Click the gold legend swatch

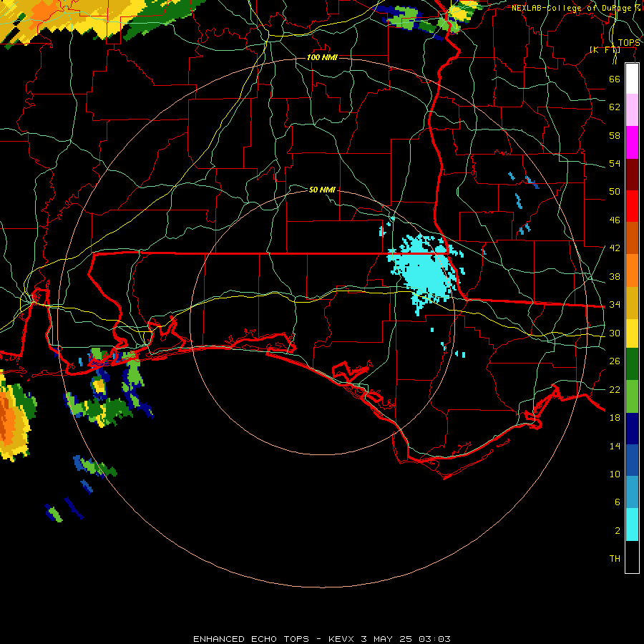click(x=632, y=302)
